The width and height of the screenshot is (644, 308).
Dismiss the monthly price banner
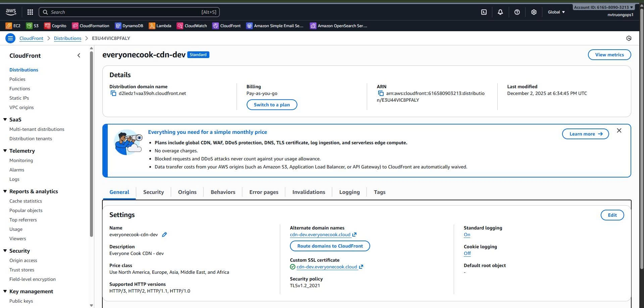pos(619,131)
